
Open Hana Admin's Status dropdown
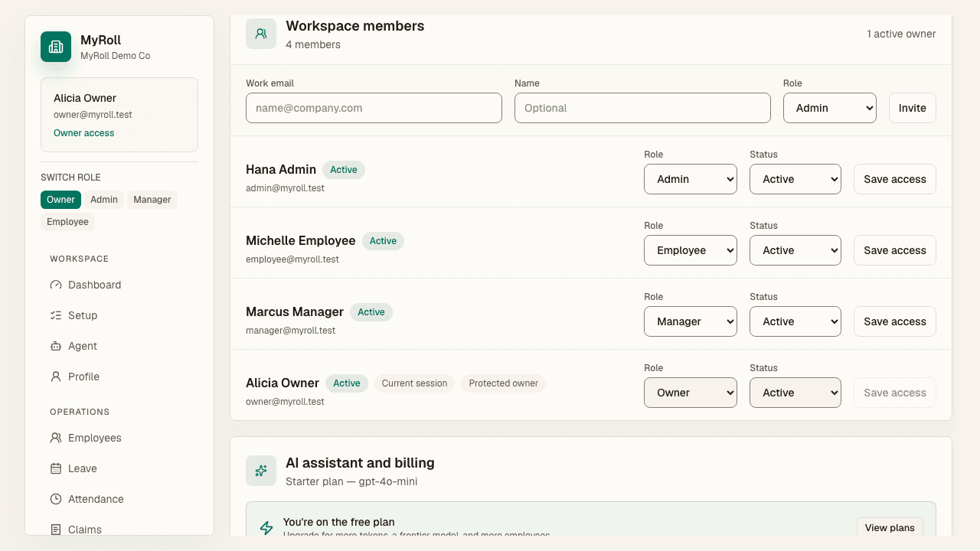click(x=795, y=179)
